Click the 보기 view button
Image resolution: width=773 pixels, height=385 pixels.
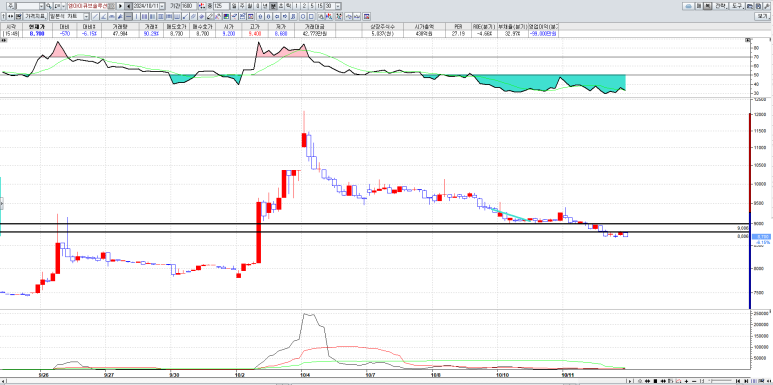(x=763, y=16)
